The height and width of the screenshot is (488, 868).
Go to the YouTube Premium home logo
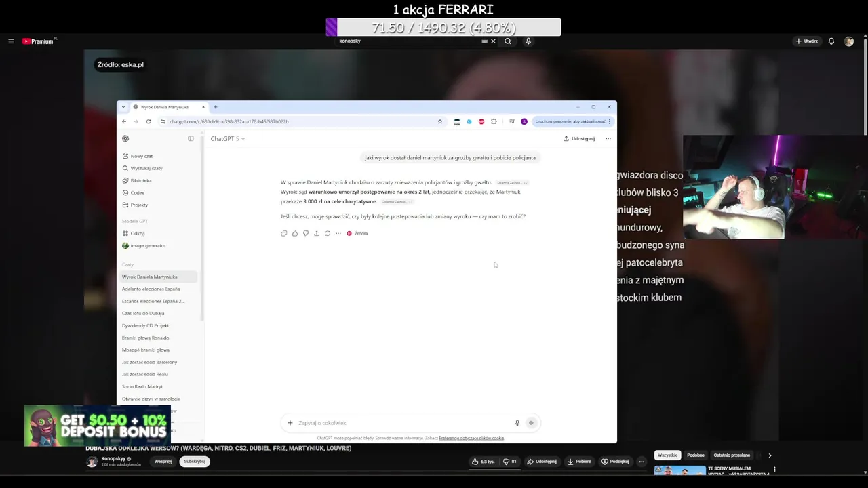pyautogui.click(x=38, y=41)
